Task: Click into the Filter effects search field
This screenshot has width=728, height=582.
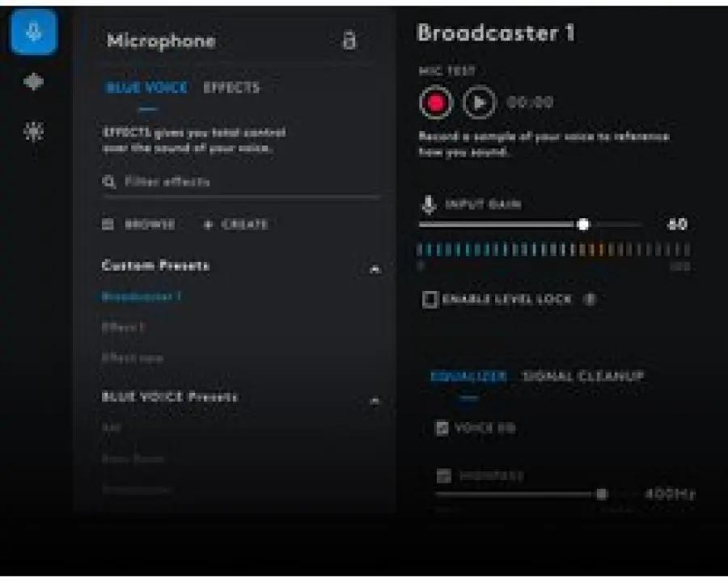Action: pos(241,182)
